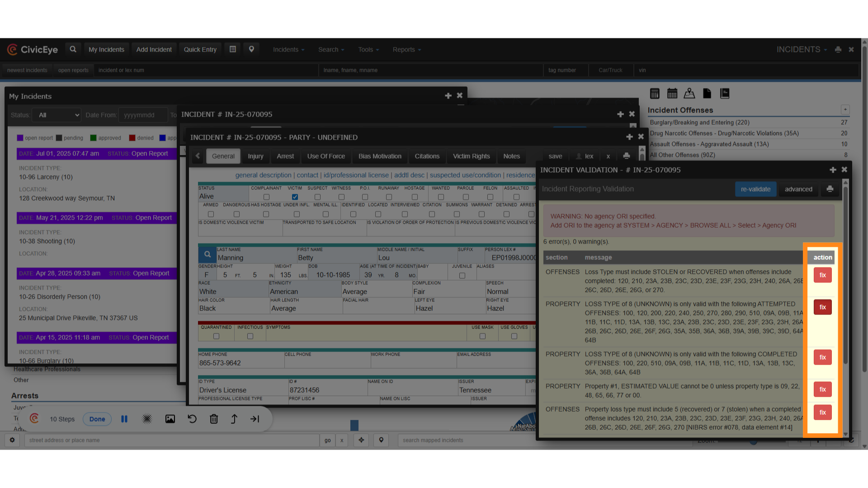This screenshot has width=868, height=488.
Task: Open the map marker icon above Incident Offenses
Action: tap(689, 94)
